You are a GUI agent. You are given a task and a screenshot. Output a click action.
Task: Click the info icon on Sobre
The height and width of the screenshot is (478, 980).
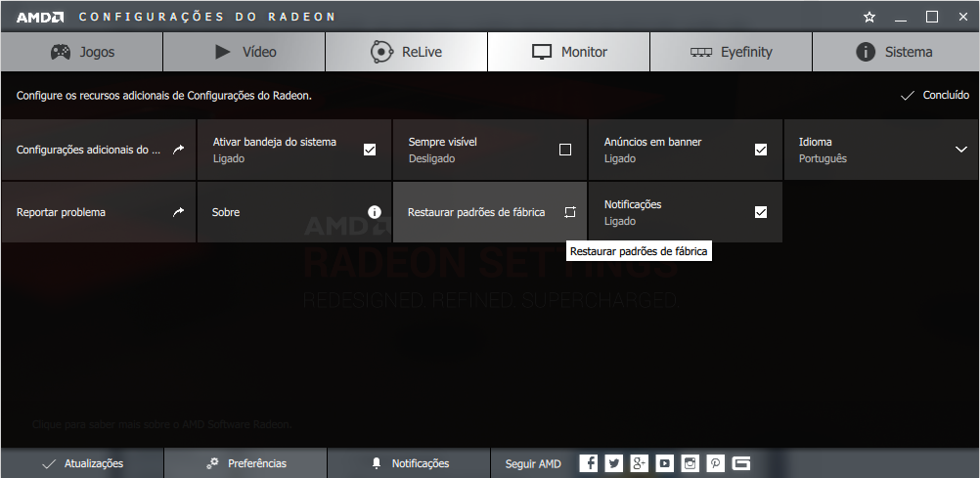[x=375, y=212]
